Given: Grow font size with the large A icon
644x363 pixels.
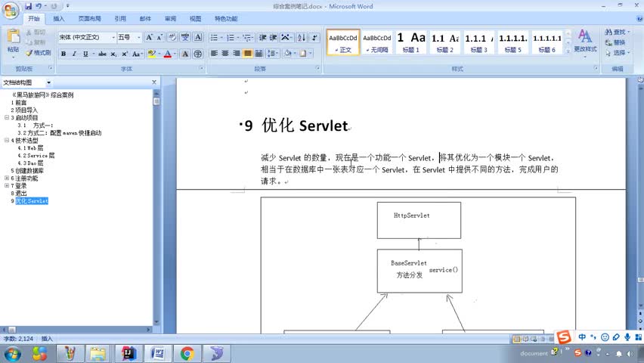Looking at the screenshot, I should (149, 37).
